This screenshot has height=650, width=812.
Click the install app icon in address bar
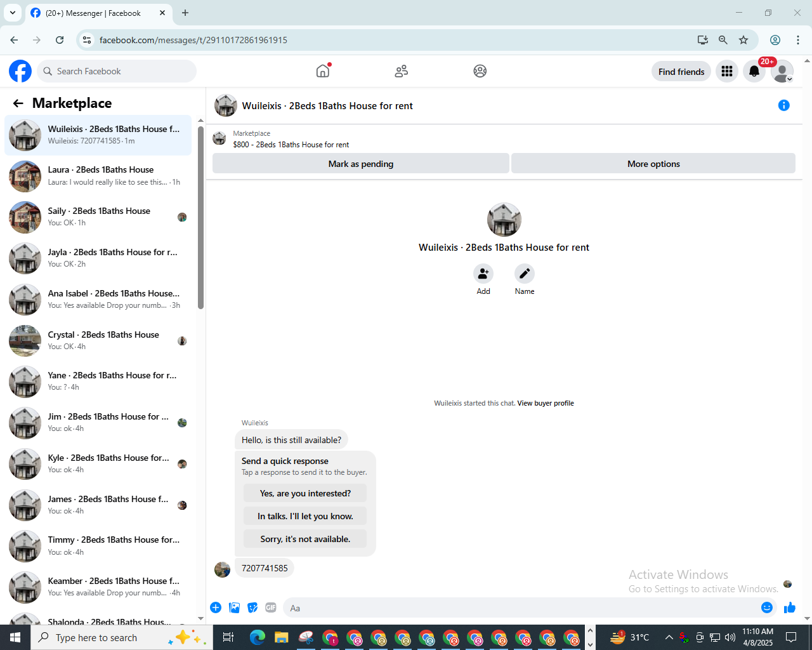click(702, 40)
